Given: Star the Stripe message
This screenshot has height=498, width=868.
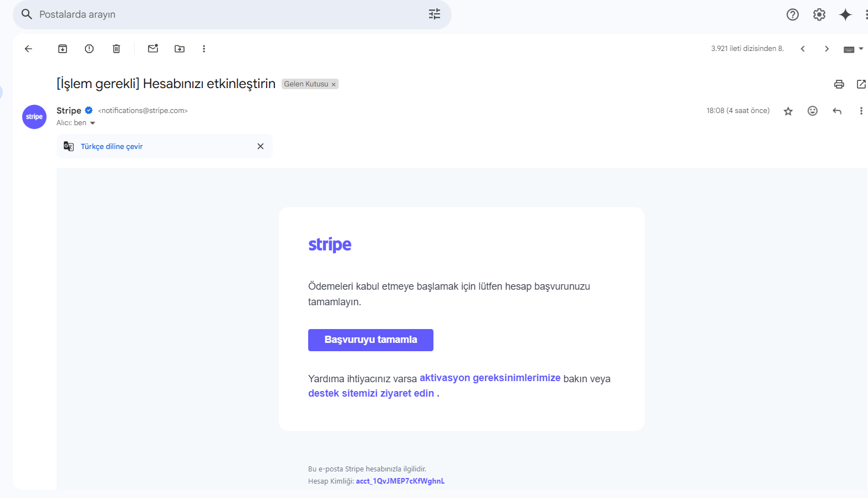Looking at the screenshot, I should (788, 111).
